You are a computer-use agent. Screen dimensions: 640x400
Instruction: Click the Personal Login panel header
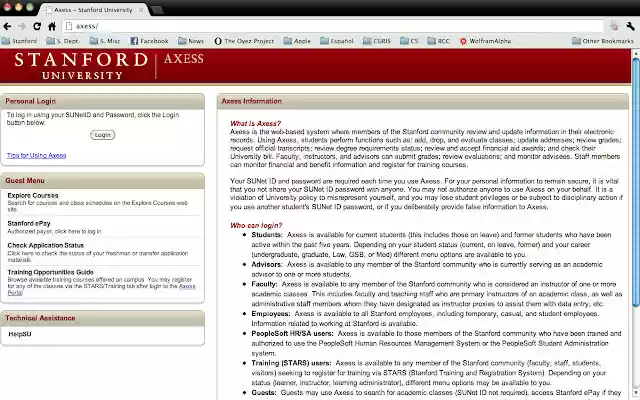pyautogui.click(x=102, y=101)
